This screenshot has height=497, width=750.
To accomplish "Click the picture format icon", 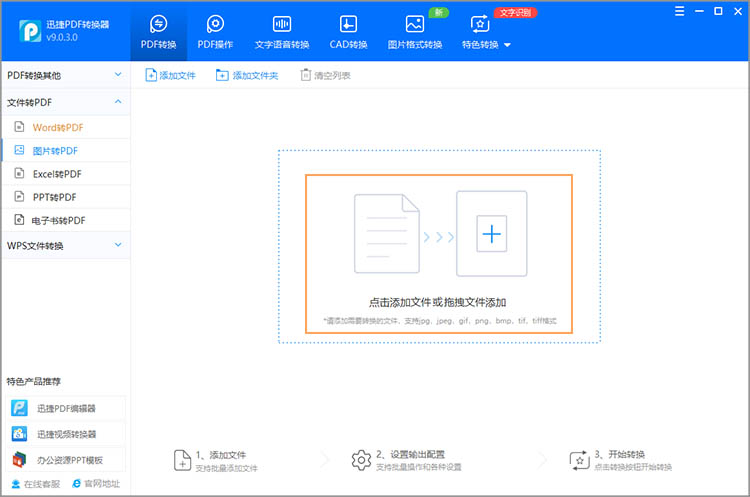I will click(x=415, y=23).
